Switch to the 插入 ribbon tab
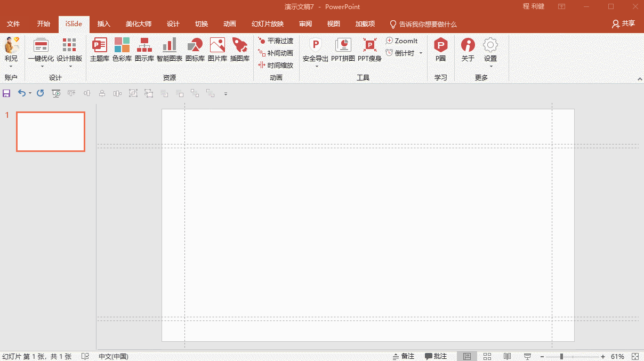The height and width of the screenshot is (361, 644). pos(103,24)
